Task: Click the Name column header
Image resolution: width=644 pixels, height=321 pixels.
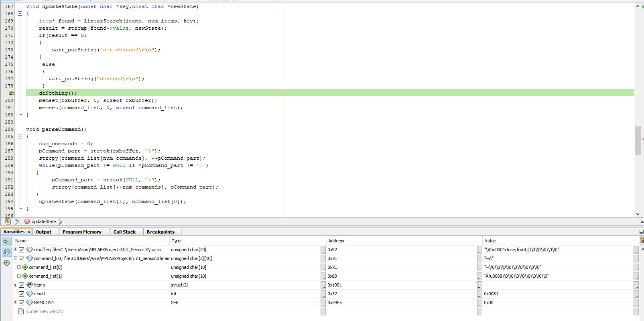Action: (x=91, y=241)
